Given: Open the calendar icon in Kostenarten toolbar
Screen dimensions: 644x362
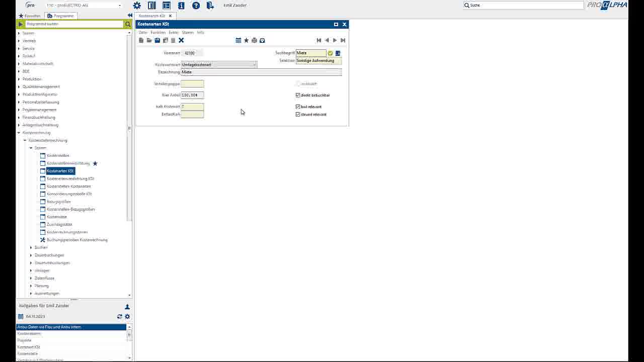Looking at the screenshot, I should pyautogui.click(x=238, y=40).
